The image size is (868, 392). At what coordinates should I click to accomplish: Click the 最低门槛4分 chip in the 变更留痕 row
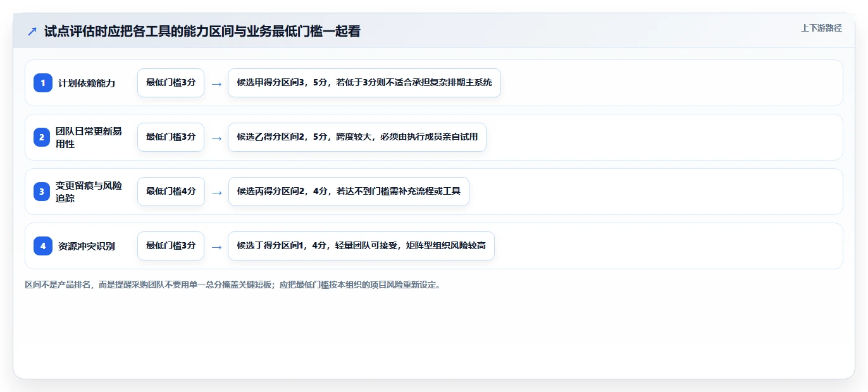pos(171,192)
